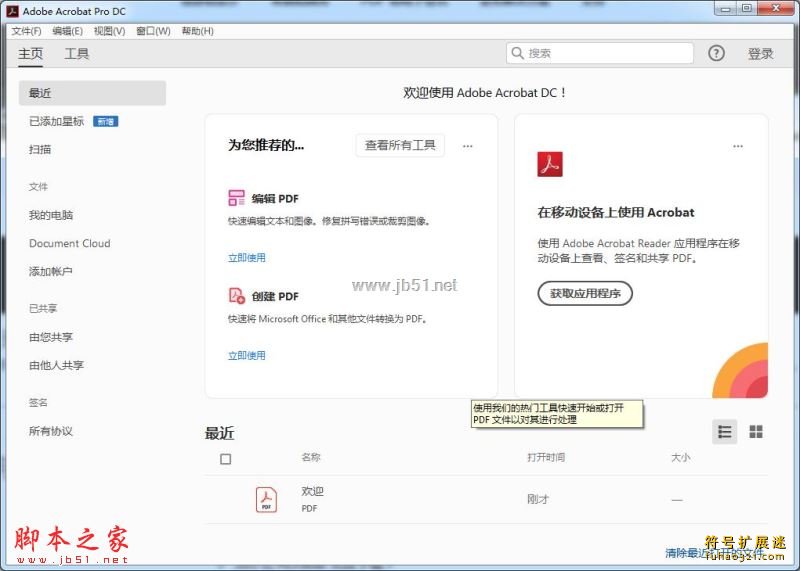The image size is (800, 571).
Task: Switch recent files to list view
Action: pos(724,432)
